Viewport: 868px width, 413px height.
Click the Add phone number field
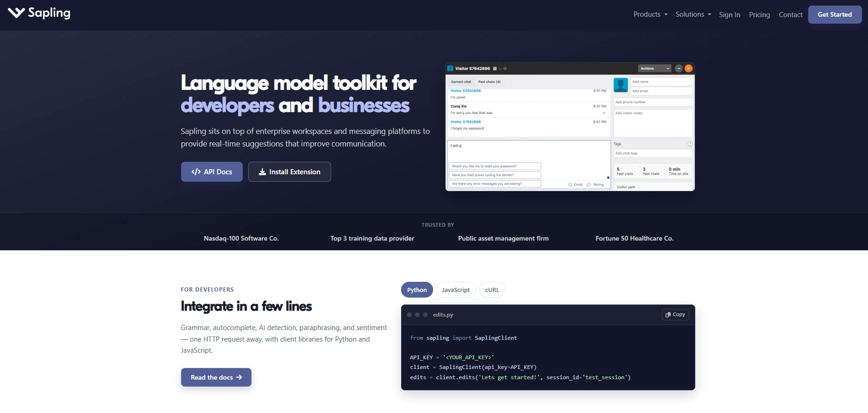click(653, 102)
